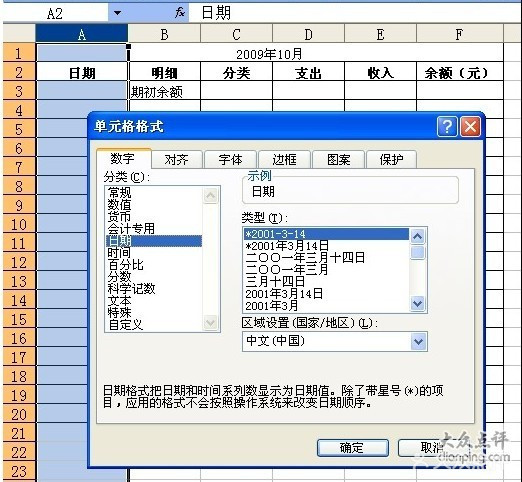
Task: Switch to the 对齐 tab
Action: pyautogui.click(x=177, y=160)
